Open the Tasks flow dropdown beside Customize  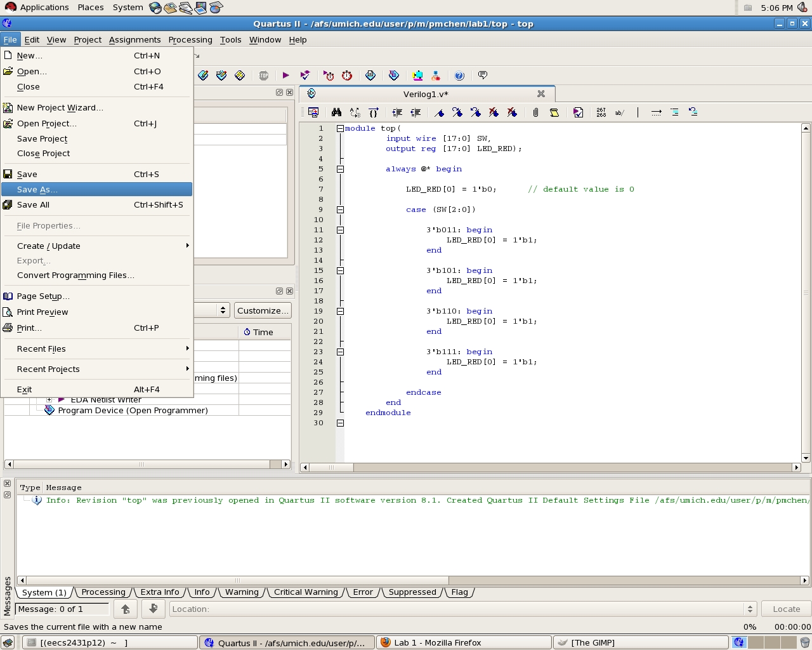click(x=223, y=310)
